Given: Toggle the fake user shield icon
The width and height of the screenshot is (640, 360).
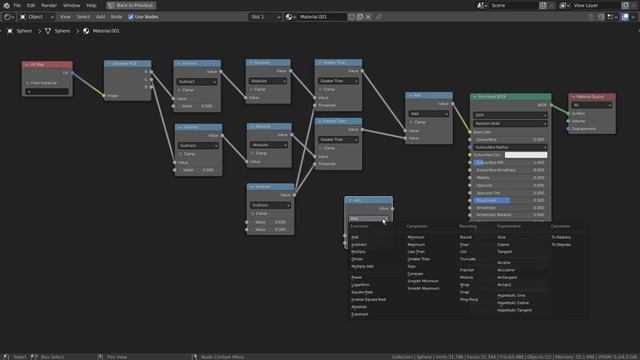Looking at the screenshot, I should 351,17.
